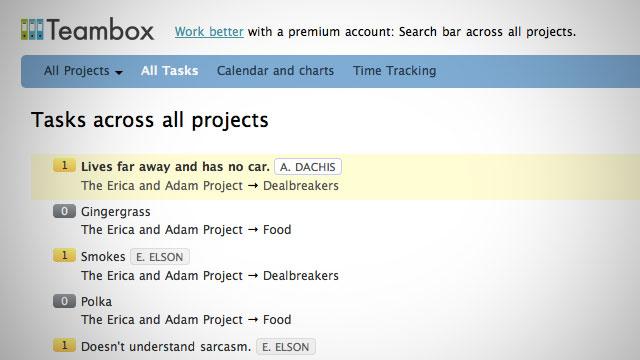The height and width of the screenshot is (360, 640).
Task: Open the Doesn't understand sarcasm task
Action: [166, 347]
